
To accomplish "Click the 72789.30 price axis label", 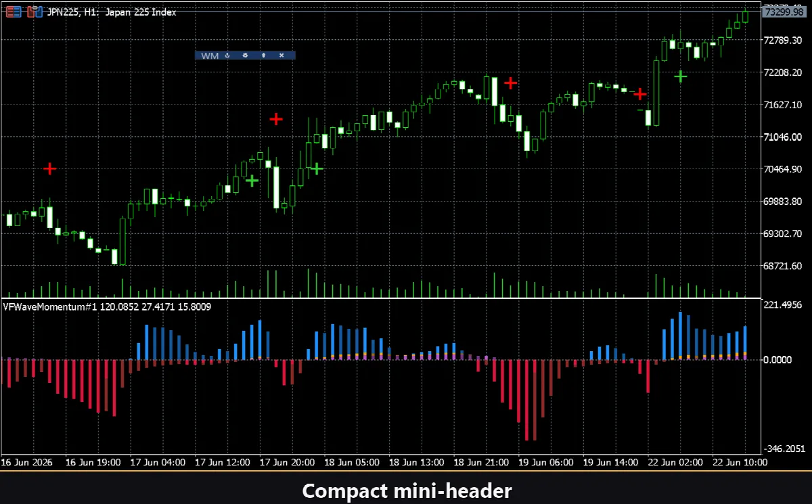I will click(x=783, y=41).
